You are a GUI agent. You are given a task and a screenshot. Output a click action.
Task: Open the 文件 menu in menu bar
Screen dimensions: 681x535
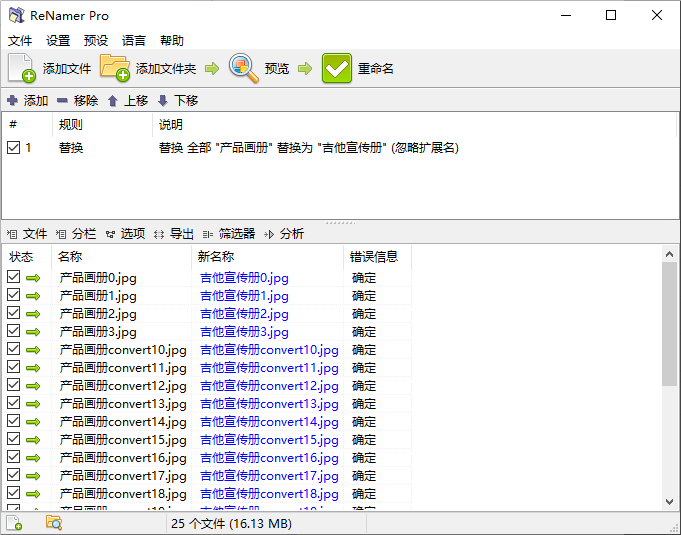[x=20, y=41]
